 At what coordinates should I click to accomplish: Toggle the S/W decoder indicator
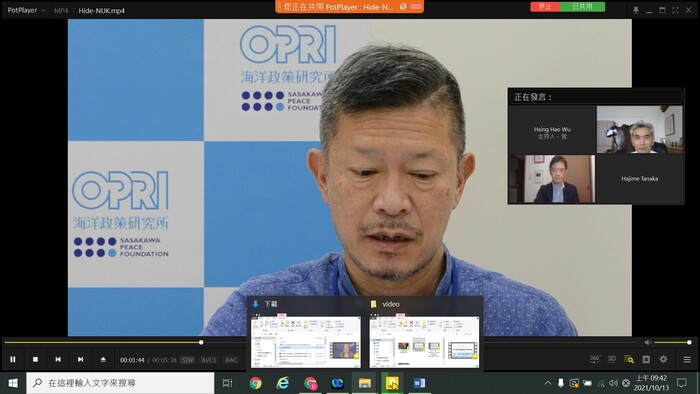click(x=188, y=360)
